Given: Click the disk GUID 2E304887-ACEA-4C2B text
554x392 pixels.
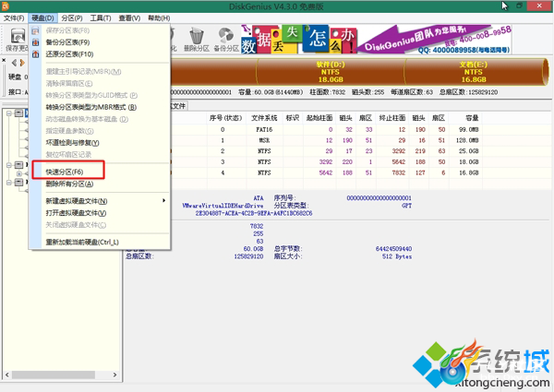Looking at the screenshot, I should (254, 213).
